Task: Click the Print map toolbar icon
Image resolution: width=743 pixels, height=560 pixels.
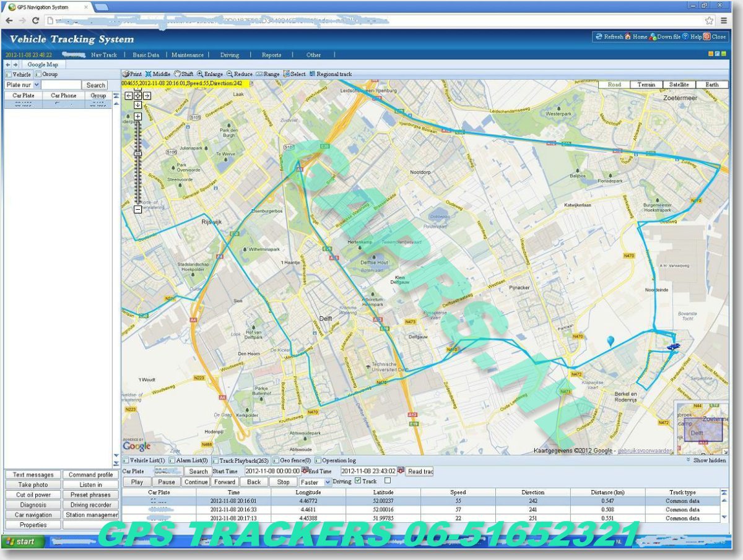Action: coord(126,74)
